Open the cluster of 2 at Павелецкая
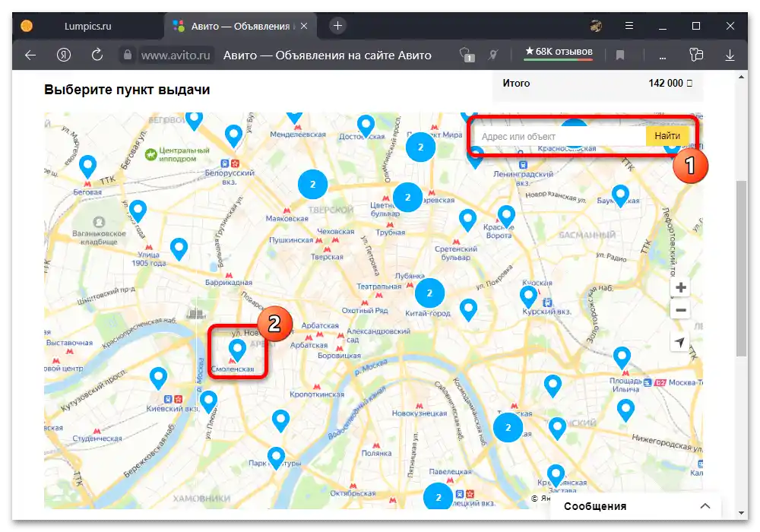Screen dimensions: 760x532 439,496
